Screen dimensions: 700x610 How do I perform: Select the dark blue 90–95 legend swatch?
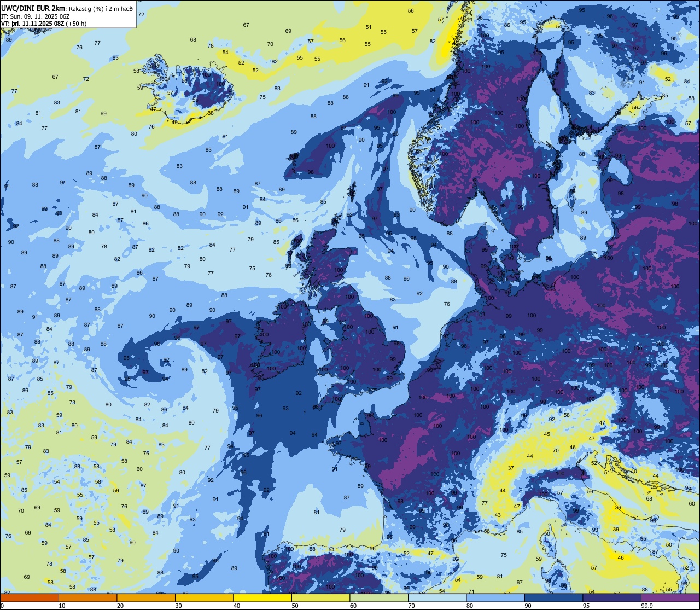[x=553, y=597]
